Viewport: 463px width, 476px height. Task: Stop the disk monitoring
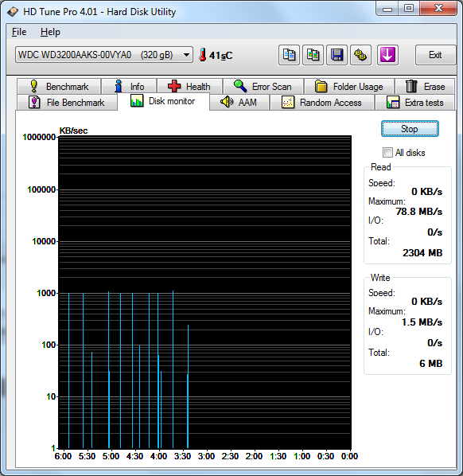click(x=410, y=129)
